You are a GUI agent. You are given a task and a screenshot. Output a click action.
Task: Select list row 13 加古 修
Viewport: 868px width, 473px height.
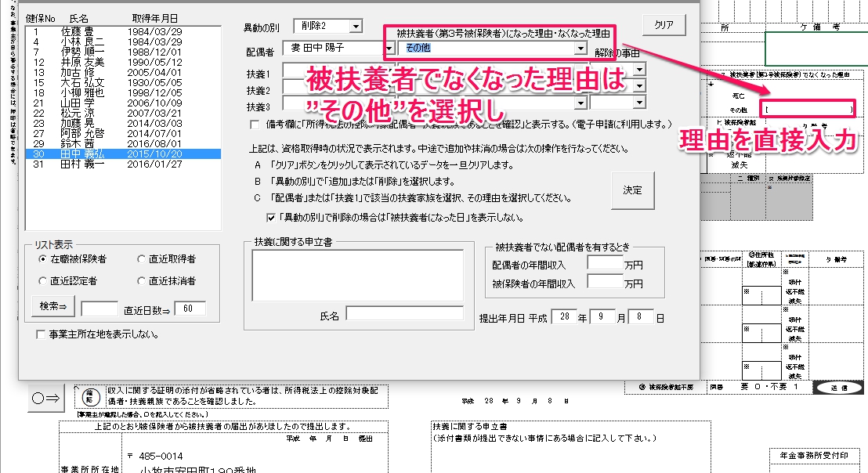pos(123,73)
